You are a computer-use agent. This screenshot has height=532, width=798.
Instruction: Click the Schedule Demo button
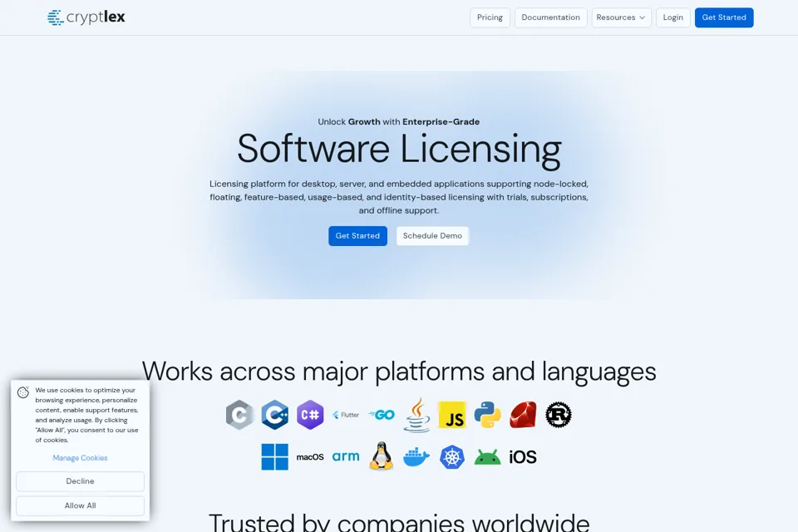pyautogui.click(x=432, y=236)
